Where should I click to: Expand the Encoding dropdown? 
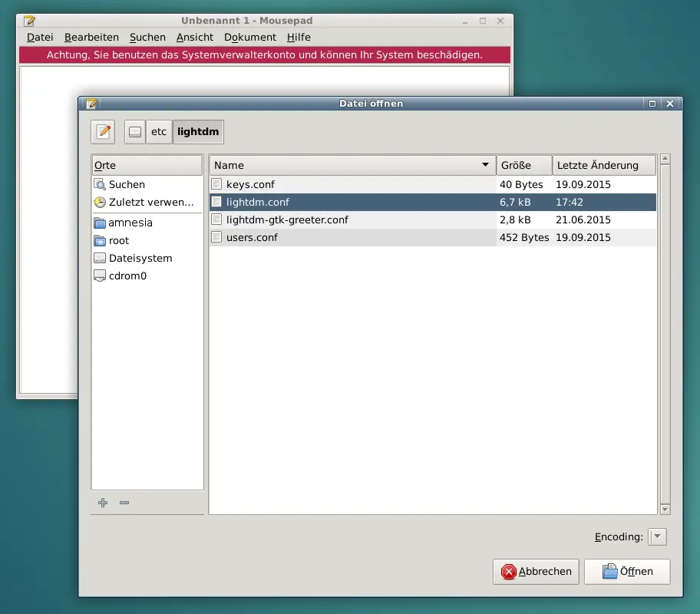(x=658, y=536)
